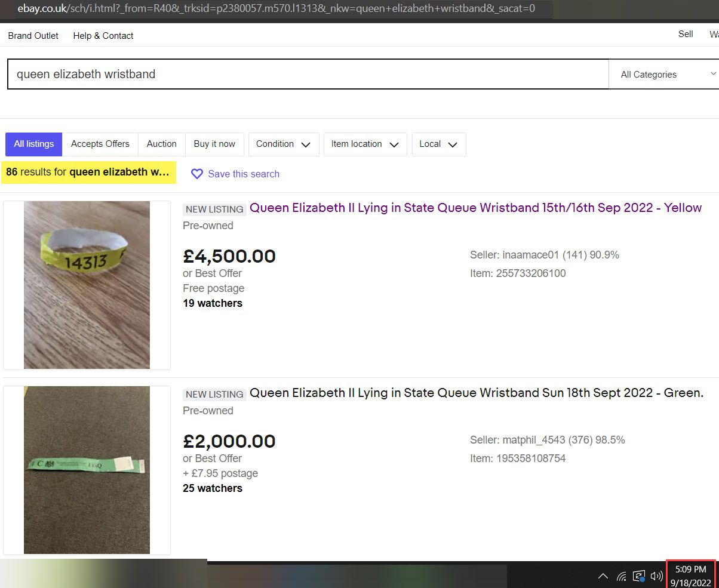Click the £4,500.00 price
This screenshot has height=588, width=719.
click(x=229, y=257)
